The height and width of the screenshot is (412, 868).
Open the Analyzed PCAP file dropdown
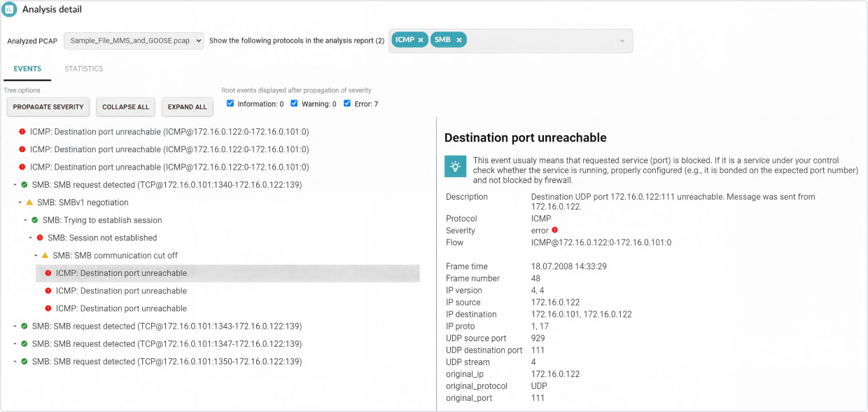coord(134,41)
